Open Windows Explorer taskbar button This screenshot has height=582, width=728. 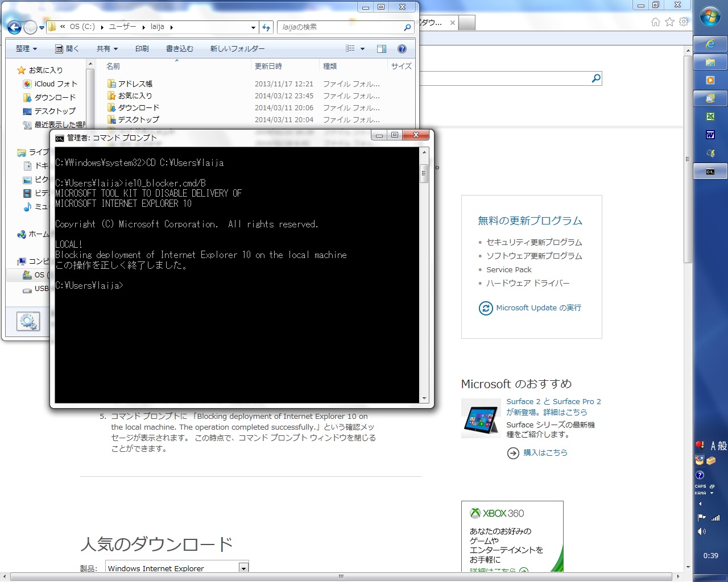coord(710,62)
